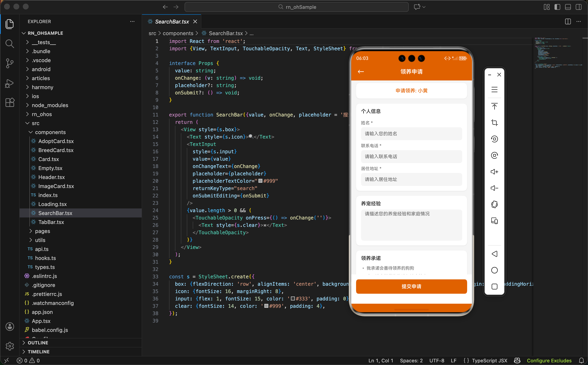Open the Extensions view icon
Image resolution: width=588 pixels, height=365 pixels.
(9, 103)
